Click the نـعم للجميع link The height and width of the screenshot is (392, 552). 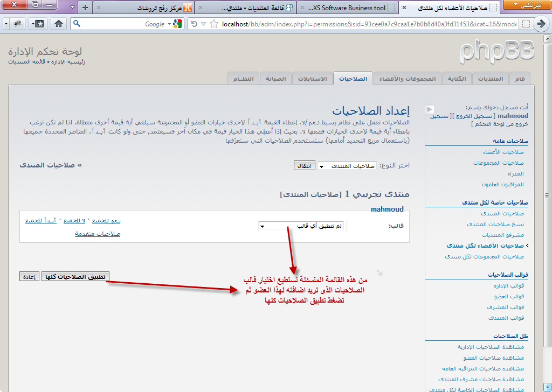tap(106, 220)
